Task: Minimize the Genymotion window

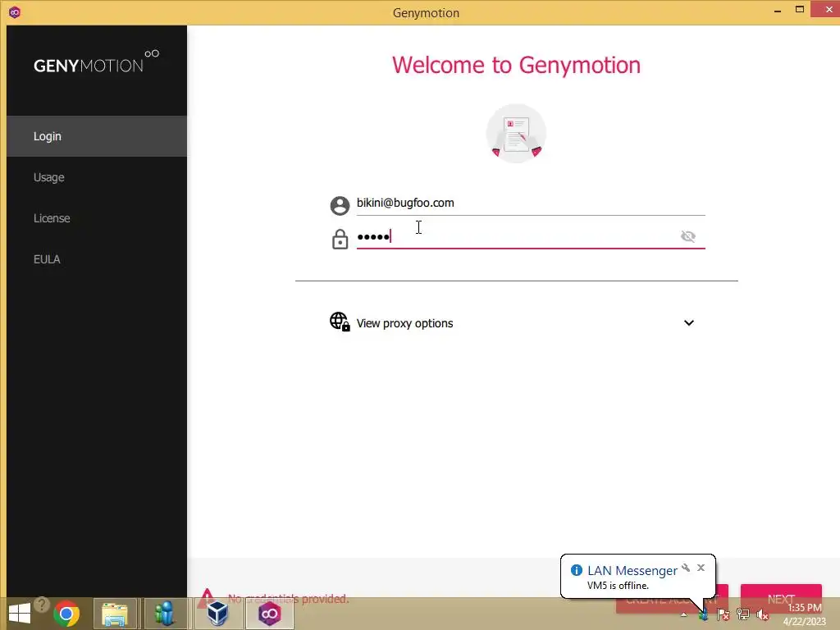Action: (778, 10)
